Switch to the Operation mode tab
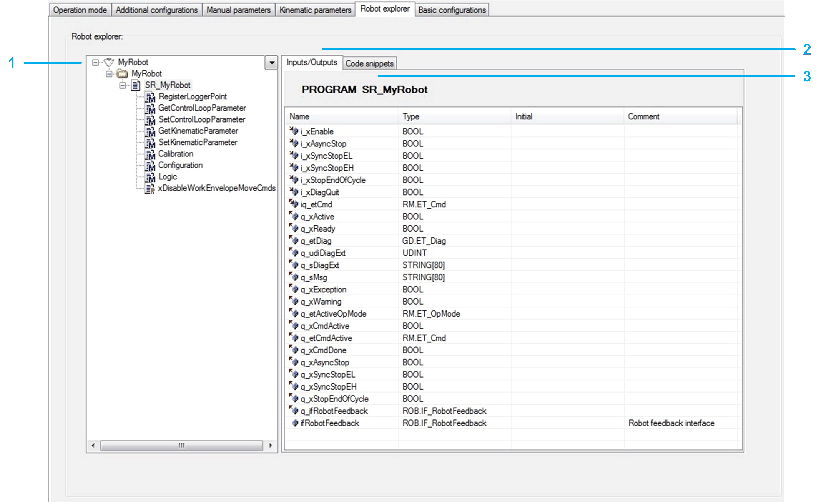 click(80, 10)
